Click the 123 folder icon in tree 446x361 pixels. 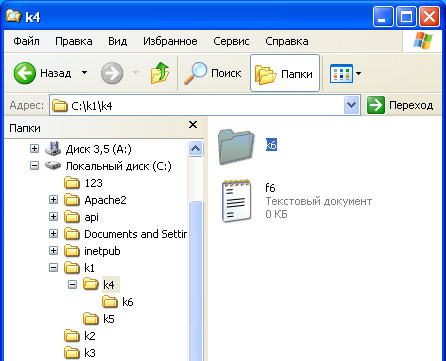pyautogui.click(x=72, y=183)
